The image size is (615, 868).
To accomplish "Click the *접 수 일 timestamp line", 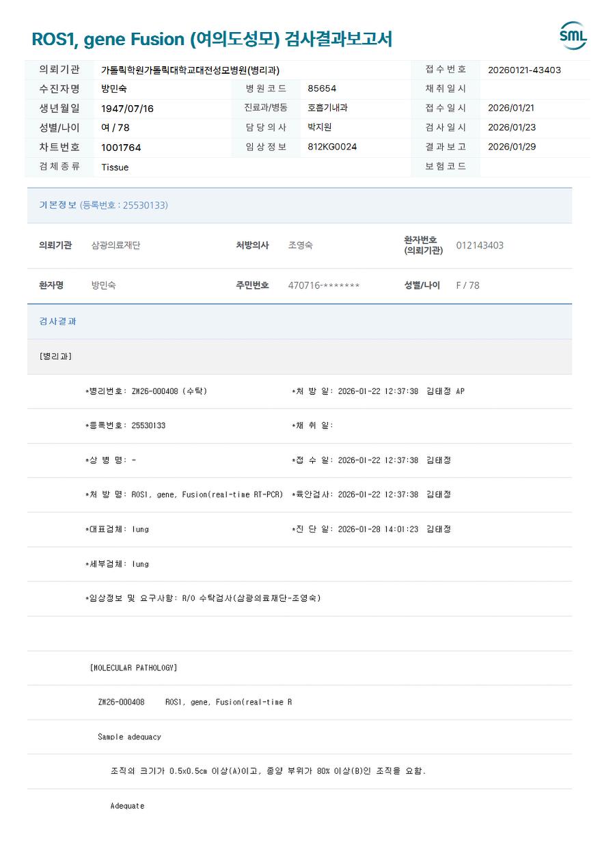I will [371, 460].
